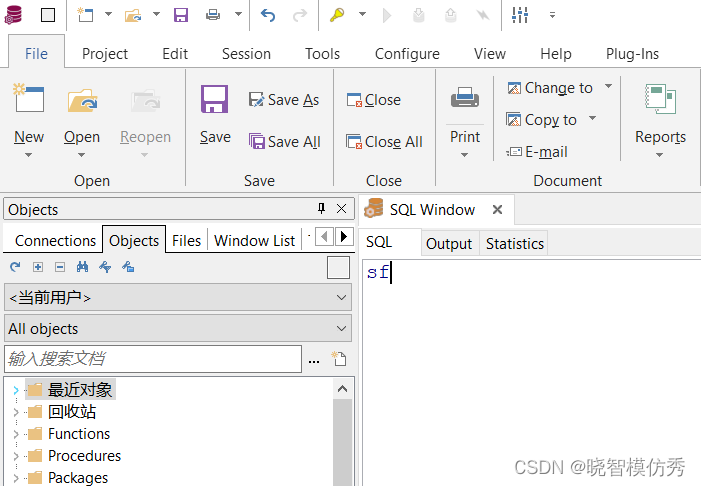Close the Objects panel with X icon
Screen dimensions: 701x486
[x=341, y=208]
